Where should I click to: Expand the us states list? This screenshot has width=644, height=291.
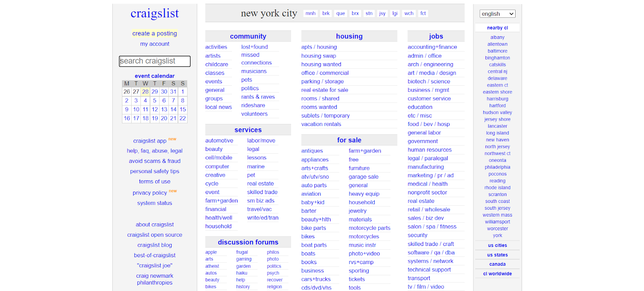497,255
